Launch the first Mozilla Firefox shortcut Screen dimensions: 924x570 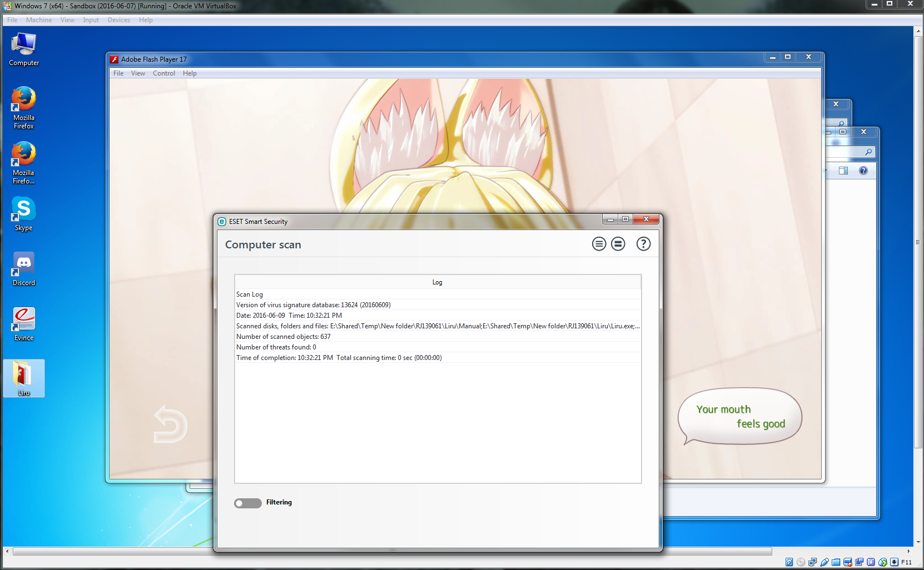(x=24, y=108)
